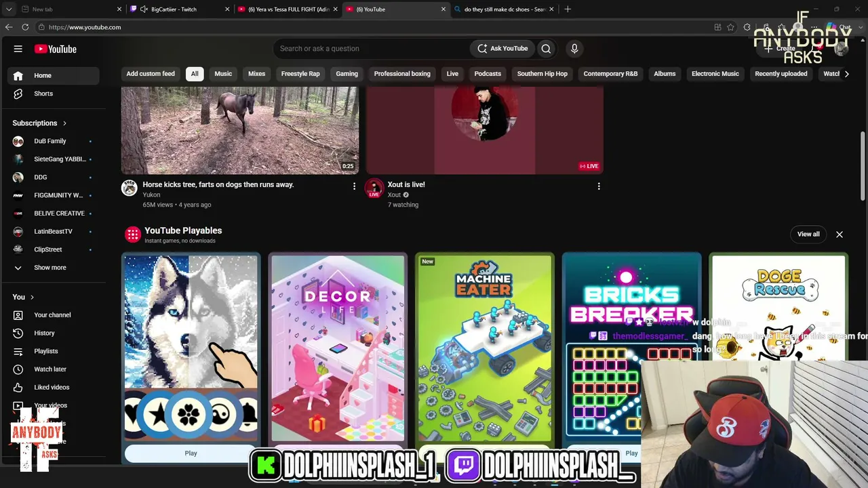Start voice search with the microphone
Screen dimensions: 868x488
[x=574, y=49]
